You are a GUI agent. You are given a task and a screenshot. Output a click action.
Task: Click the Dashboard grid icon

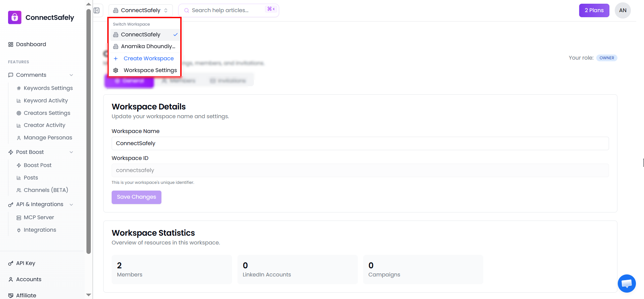click(11, 44)
